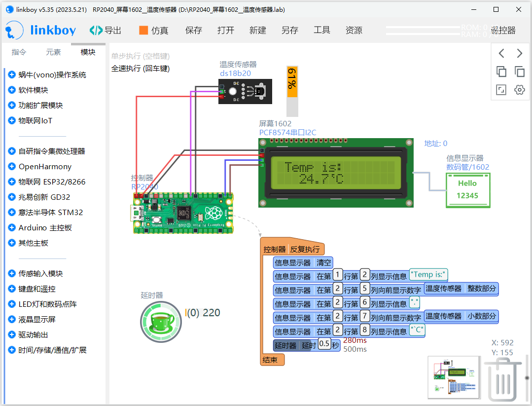
Task: Click the gear settings icon
Action: (519, 90)
